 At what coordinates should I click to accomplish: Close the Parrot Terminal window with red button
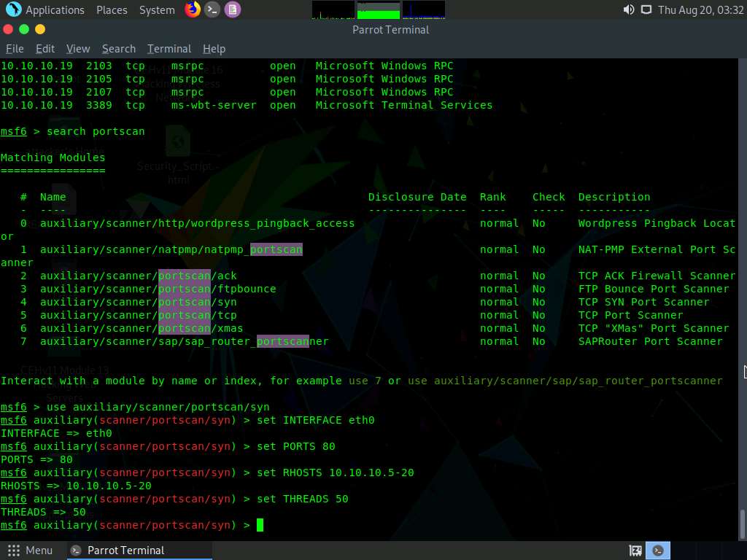pos(7,29)
